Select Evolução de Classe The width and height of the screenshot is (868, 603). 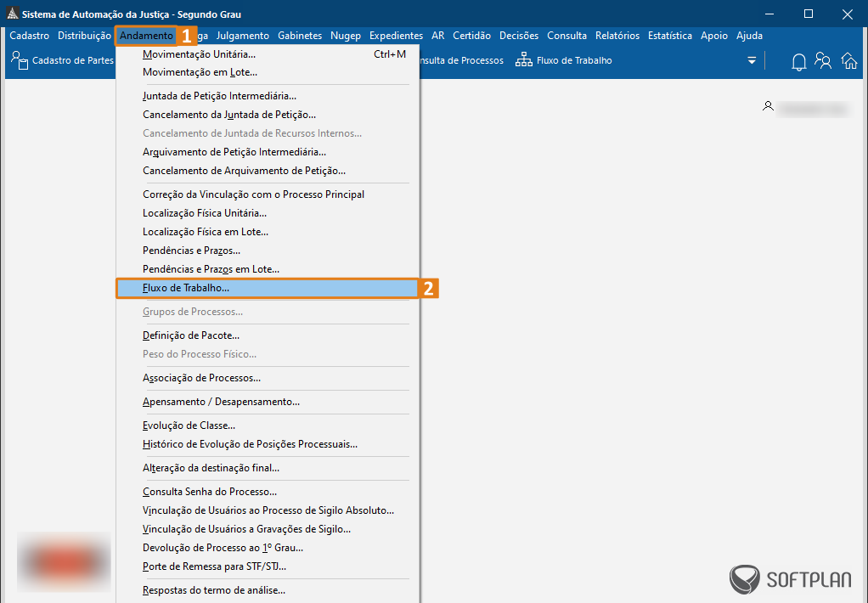(268, 425)
